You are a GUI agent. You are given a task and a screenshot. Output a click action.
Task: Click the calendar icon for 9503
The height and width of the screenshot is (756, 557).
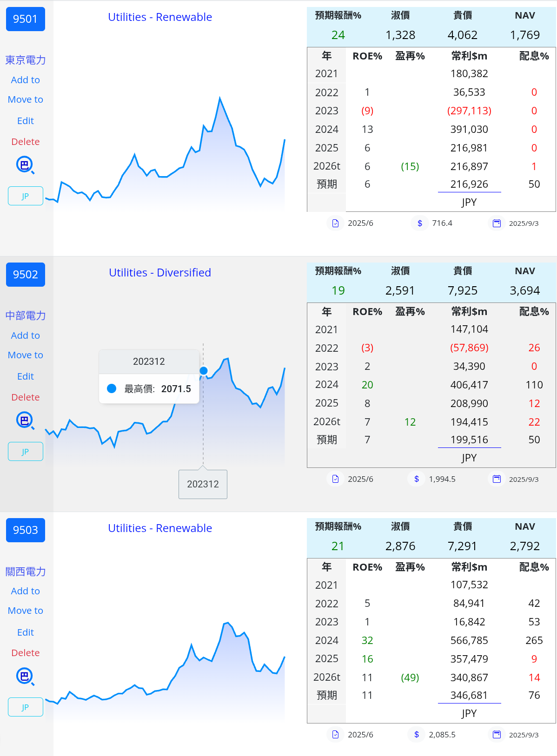497,734
